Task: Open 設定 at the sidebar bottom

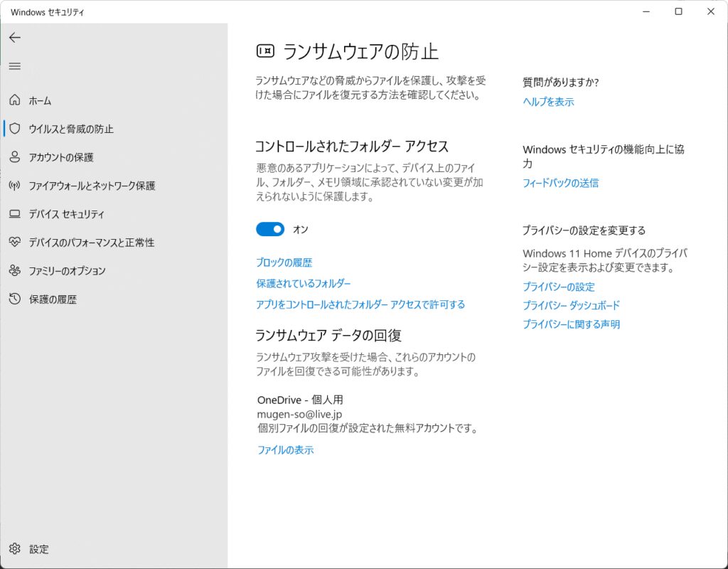Action: tap(114, 548)
